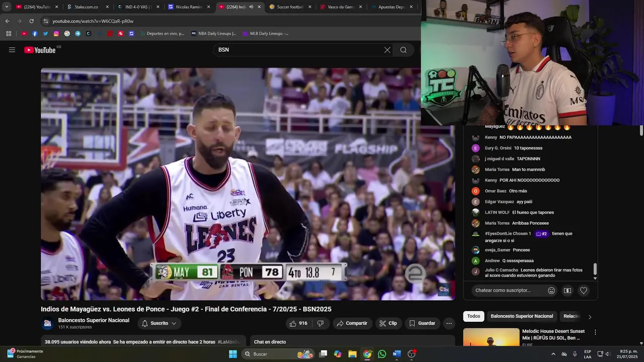
Task: Open the Facebook bookmark icon
Action: click(35, 34)
